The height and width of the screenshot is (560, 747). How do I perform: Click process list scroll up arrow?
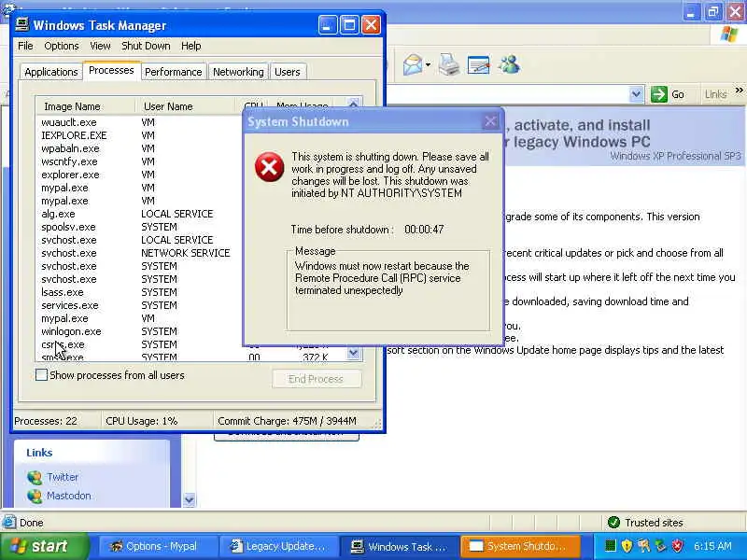tap(354, 104)
